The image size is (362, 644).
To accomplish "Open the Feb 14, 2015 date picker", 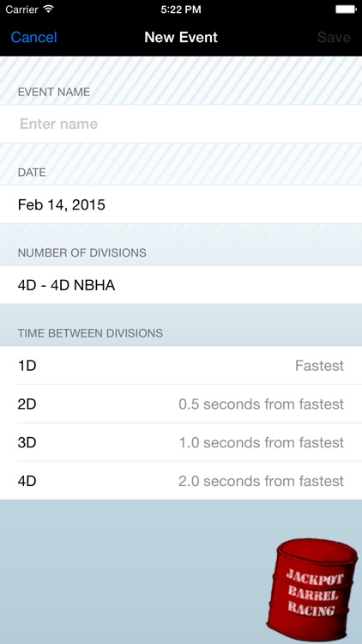I will pos(181,204).
